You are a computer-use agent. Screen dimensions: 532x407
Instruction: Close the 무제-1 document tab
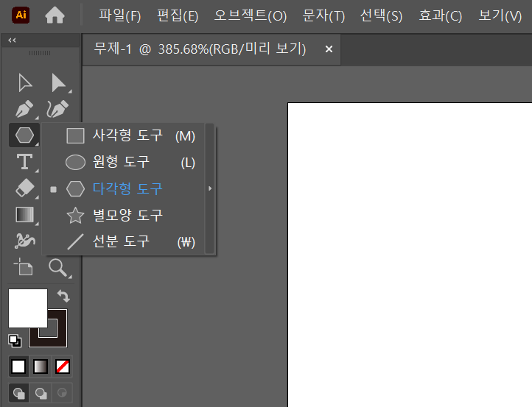click(x=329, y=49)
